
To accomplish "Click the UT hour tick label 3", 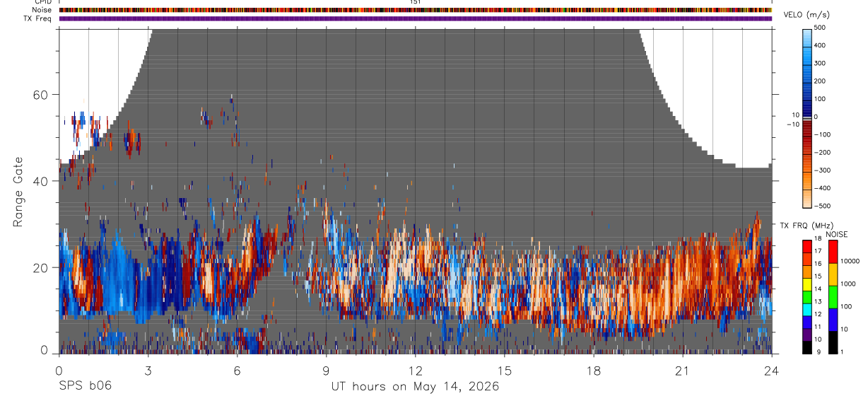I will pos(148,370).
